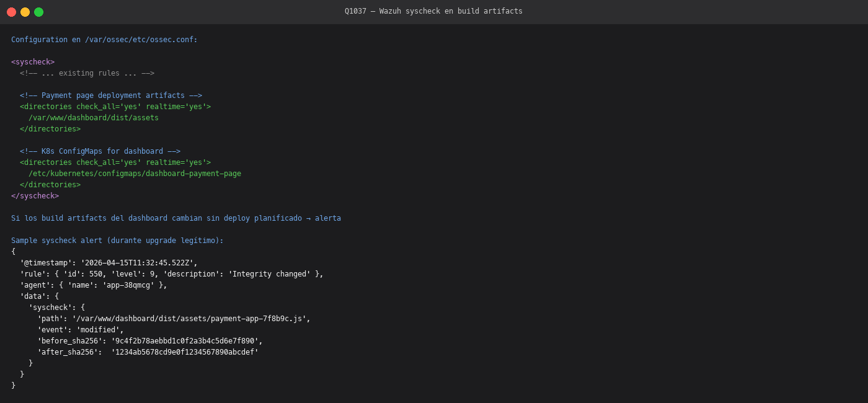Click the path '/etc/kubernetes/configmaps/dashboard-payment-page'
The width and height of the screenshot is (868, 403).
pos(135,174)
